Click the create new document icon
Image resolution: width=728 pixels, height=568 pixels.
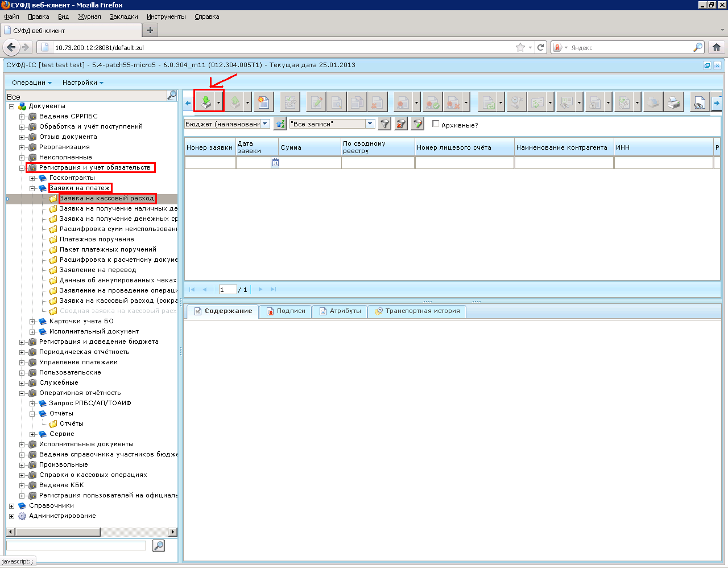coord(264,102)
